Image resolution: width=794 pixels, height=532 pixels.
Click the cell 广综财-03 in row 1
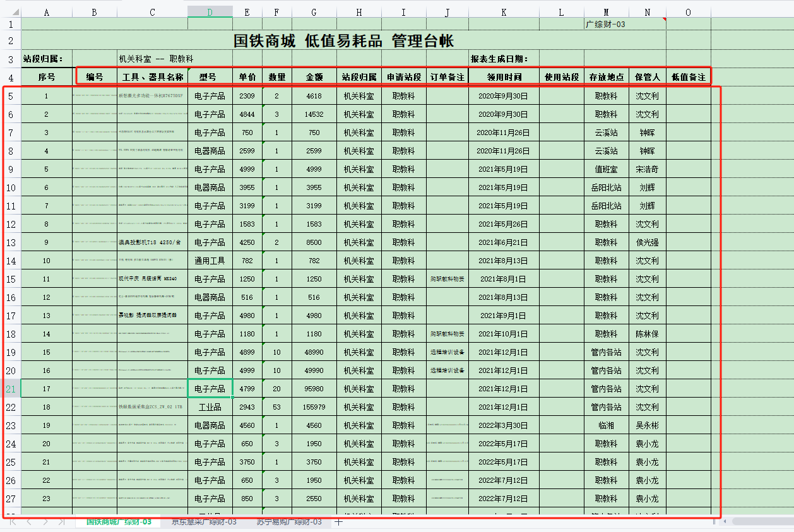(x=607, y=24)
